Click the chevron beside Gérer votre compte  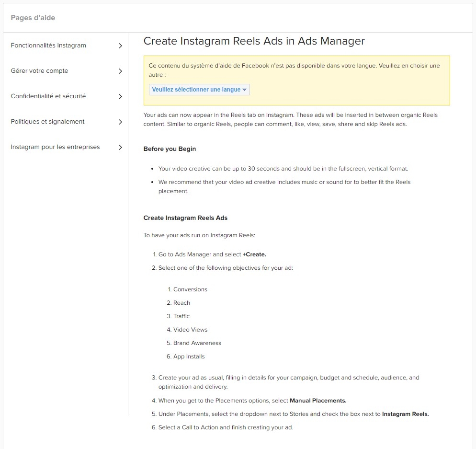[120, 71]
